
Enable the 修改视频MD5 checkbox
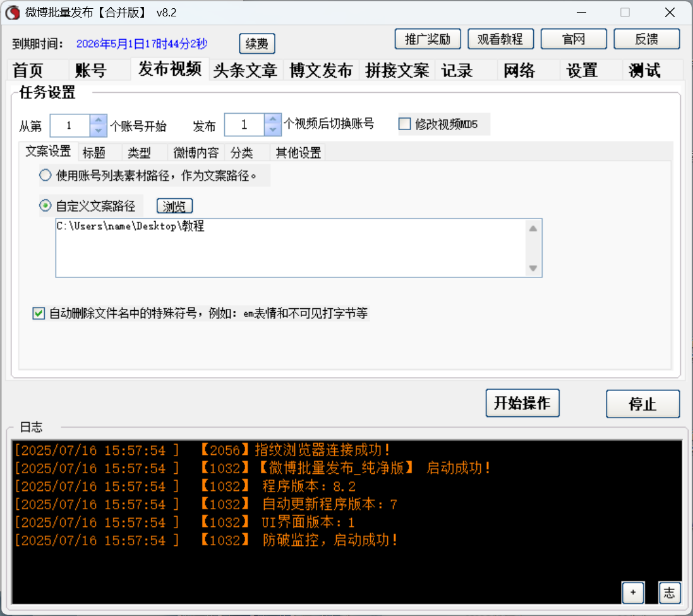(404, 124)
